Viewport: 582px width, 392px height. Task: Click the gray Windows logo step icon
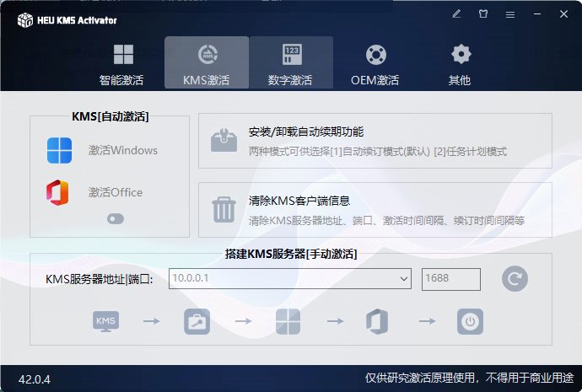coord(288,321)
